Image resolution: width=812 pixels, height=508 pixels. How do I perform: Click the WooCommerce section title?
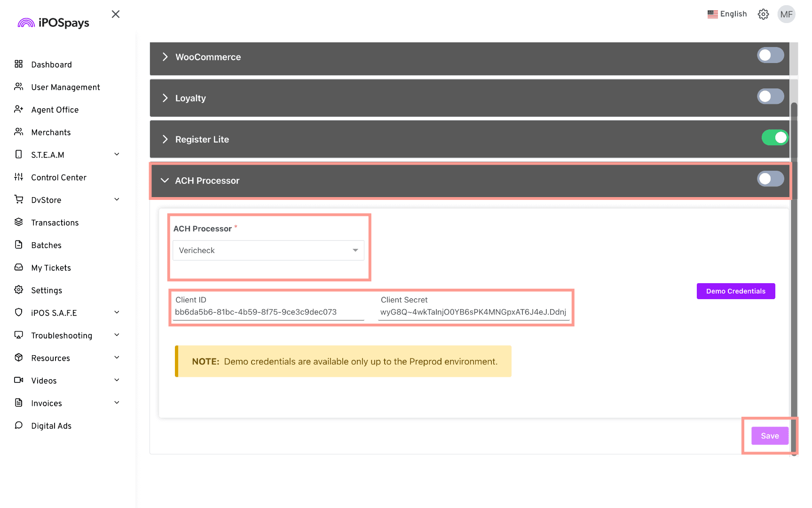pyautogui.click(x=208, y=57)
